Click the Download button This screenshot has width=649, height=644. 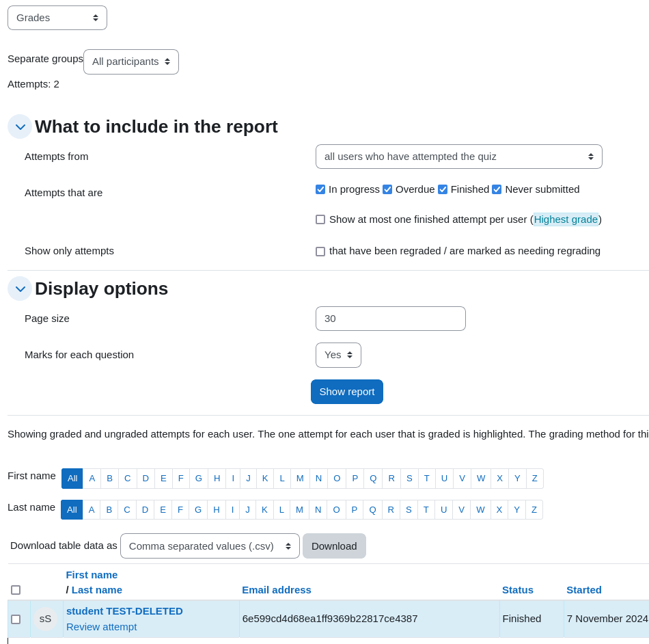tap(334, 546)
